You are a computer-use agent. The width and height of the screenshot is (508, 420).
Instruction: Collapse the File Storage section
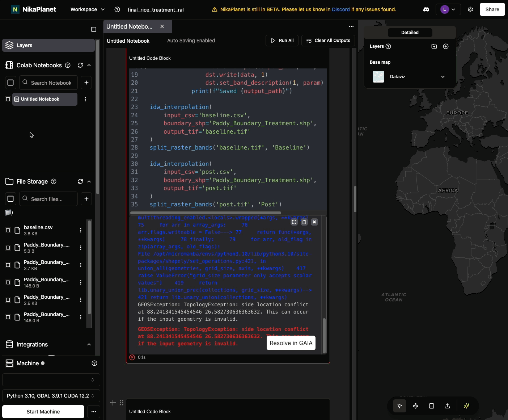[89, 181]
